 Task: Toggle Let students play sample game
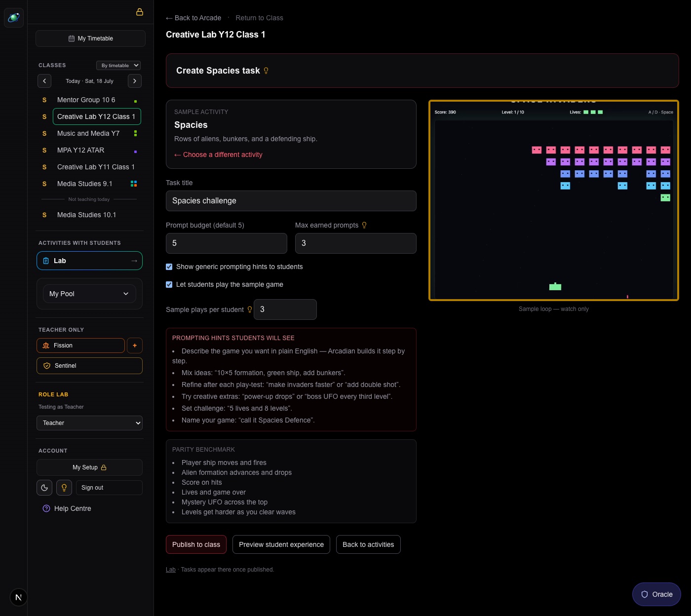[169, 284]
